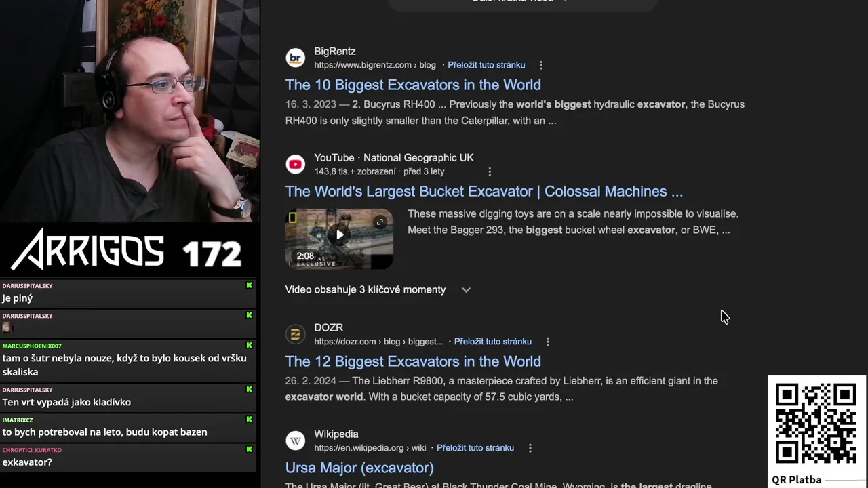Open 'The 10 Biggest Excavators in the World'
This screenshot has width=868, height=488.
[x=413, y=85]
